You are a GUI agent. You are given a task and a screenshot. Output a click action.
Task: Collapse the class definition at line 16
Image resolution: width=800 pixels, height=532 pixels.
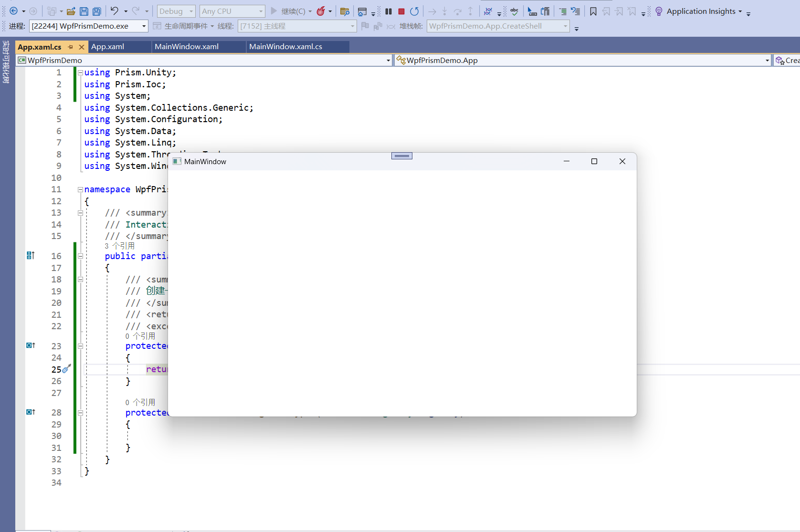[80, 256]
